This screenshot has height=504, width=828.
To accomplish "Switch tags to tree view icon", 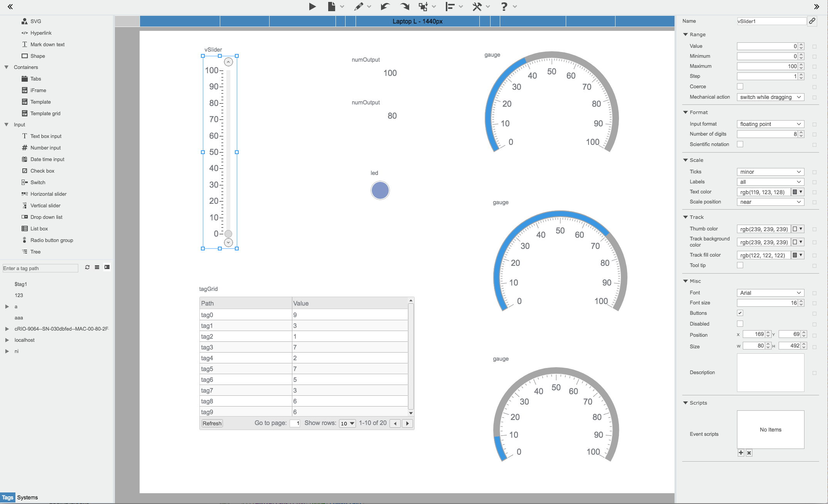I will click(x=107, y=267).
